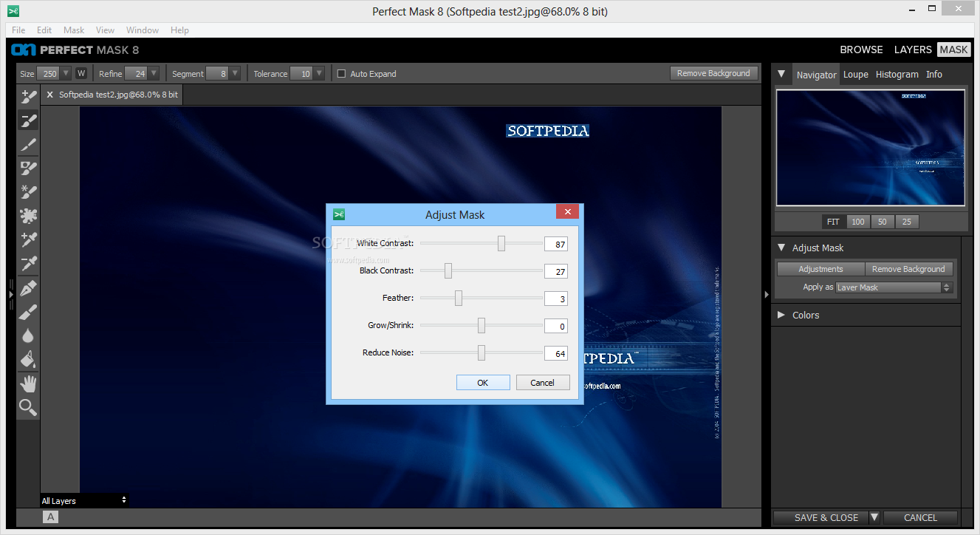Screen dimensions: 980x535
Task: Switch to the LAYERS module
Action: tap(913, 50)
